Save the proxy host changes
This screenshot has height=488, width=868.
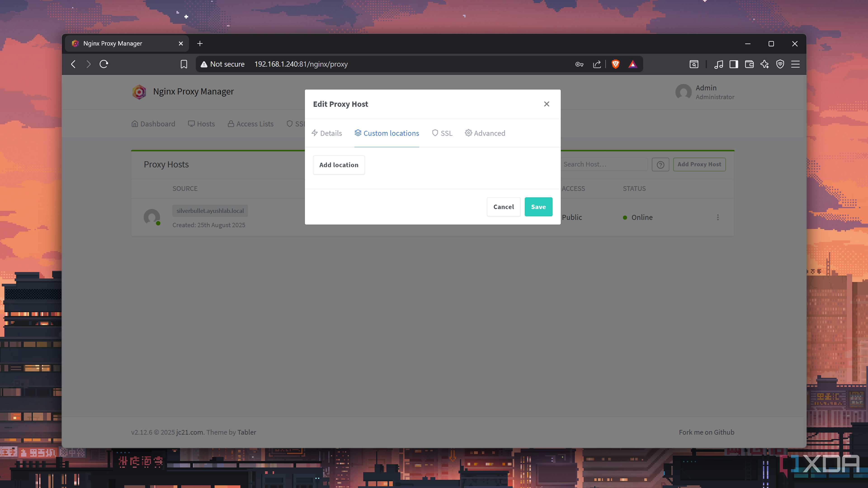point(538,207)
